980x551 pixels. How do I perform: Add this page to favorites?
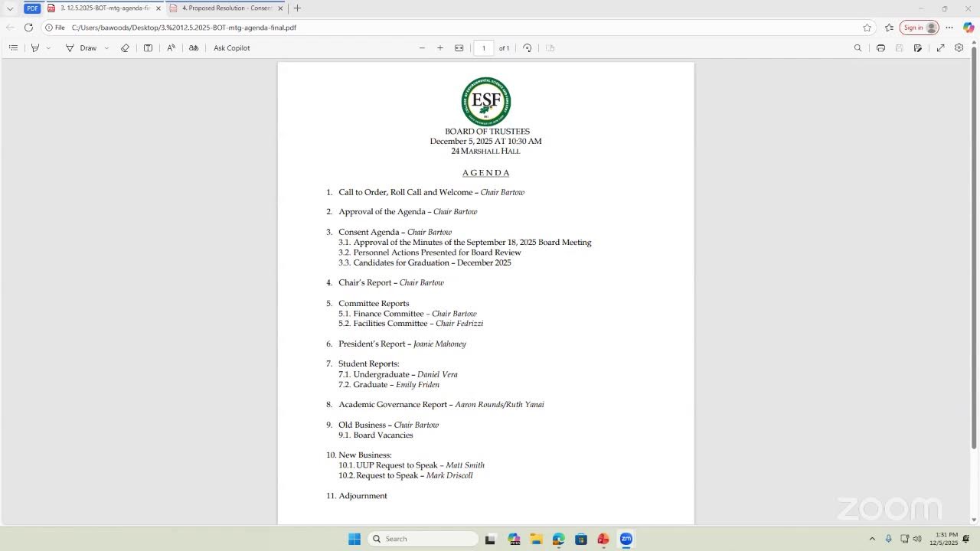click(867, 28)
